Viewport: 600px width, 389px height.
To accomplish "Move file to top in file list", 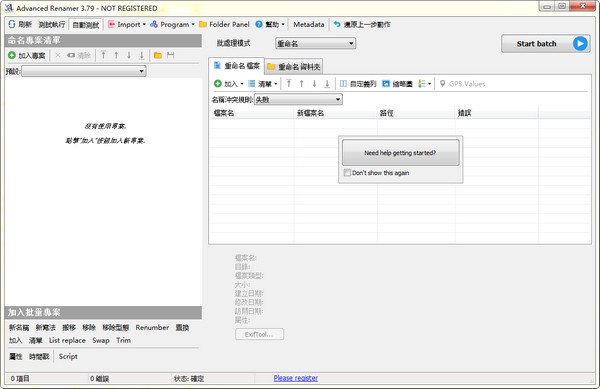I will [x=289, y=84].
